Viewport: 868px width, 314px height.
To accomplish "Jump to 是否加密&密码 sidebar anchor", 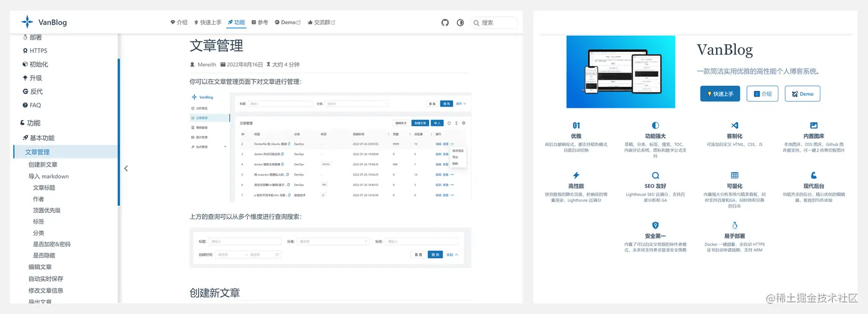I will tap(52, 244).
